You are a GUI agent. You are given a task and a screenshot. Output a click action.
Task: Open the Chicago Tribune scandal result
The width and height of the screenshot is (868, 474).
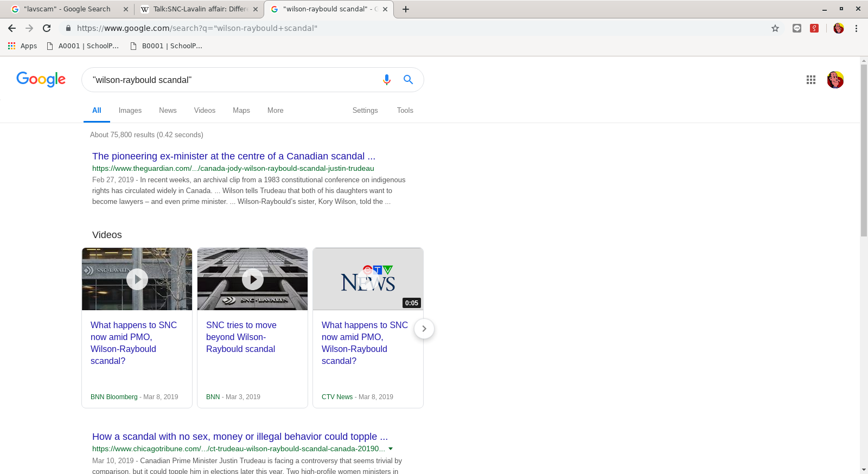(240, 437)
